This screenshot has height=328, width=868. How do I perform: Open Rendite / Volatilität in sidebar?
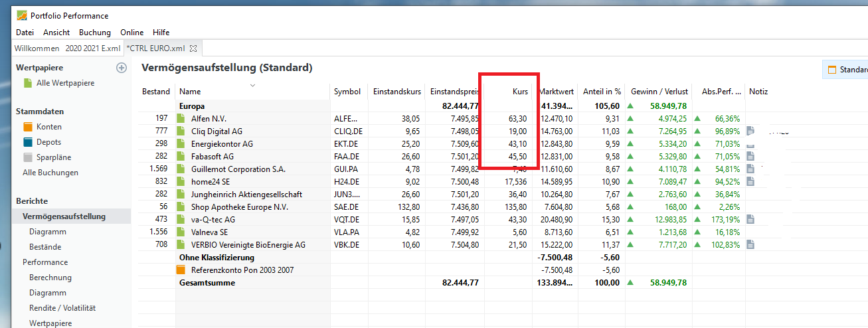(62, 308)
